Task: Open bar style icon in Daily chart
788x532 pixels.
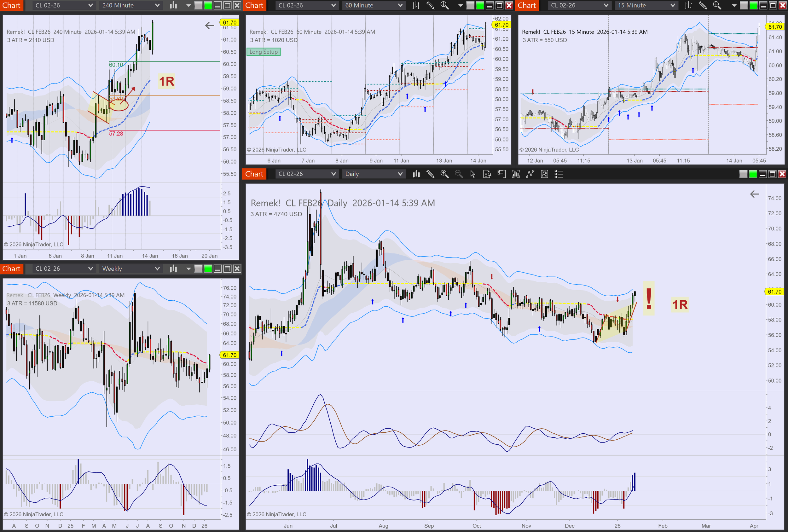Action: (x=416, y=174)
